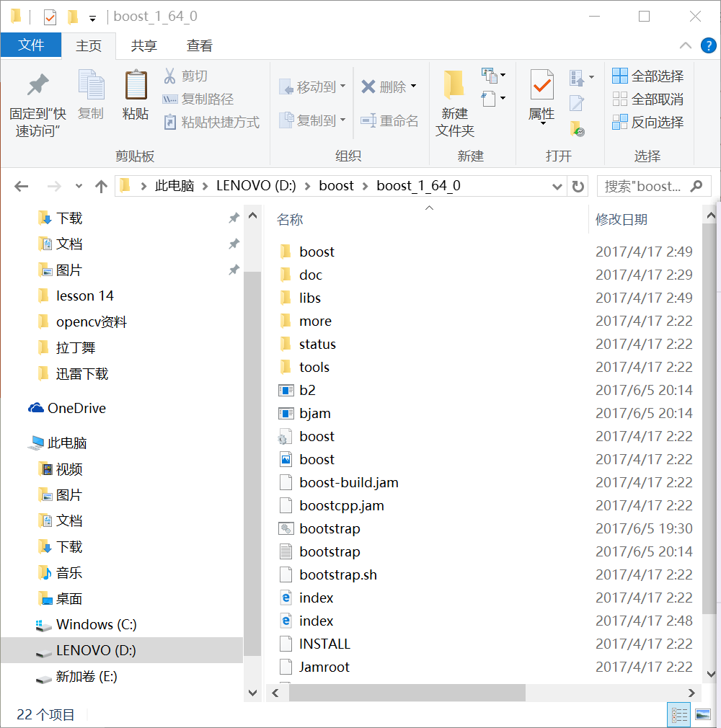This screenshot has height=728, width=721.
Task: Open the Easy access dropdown icon
Action: coord(493,99)
